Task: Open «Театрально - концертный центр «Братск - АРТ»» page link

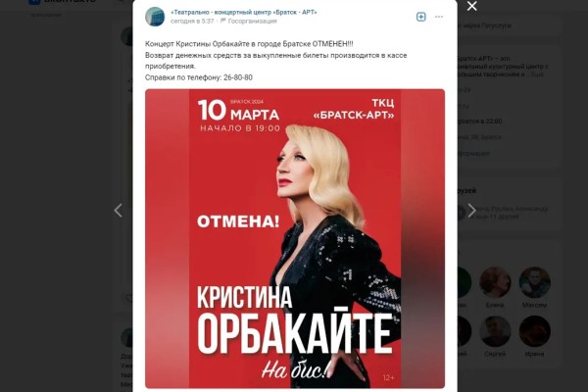Action: [244, 12]
